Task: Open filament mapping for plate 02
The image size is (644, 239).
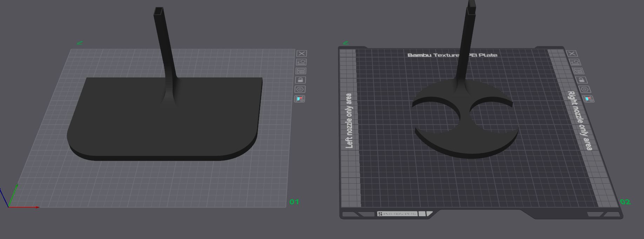Action: click(588, 99)
